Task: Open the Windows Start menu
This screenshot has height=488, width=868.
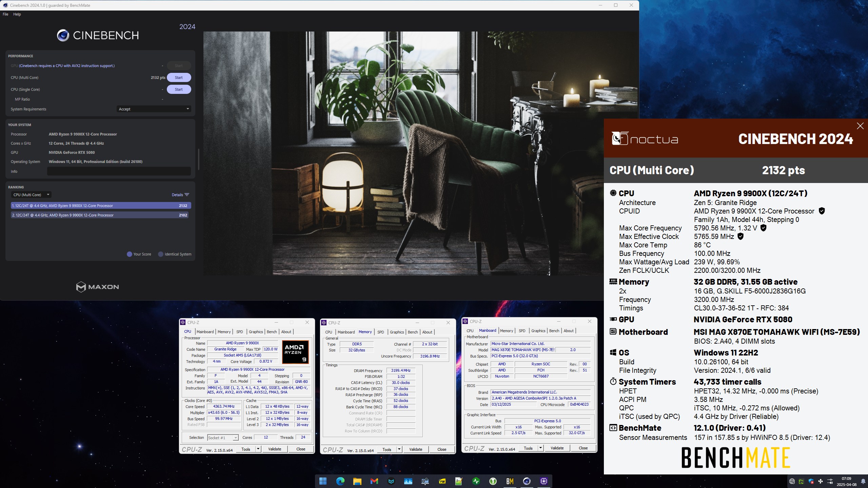Action: pyautogui.click(x=323, y=481)
